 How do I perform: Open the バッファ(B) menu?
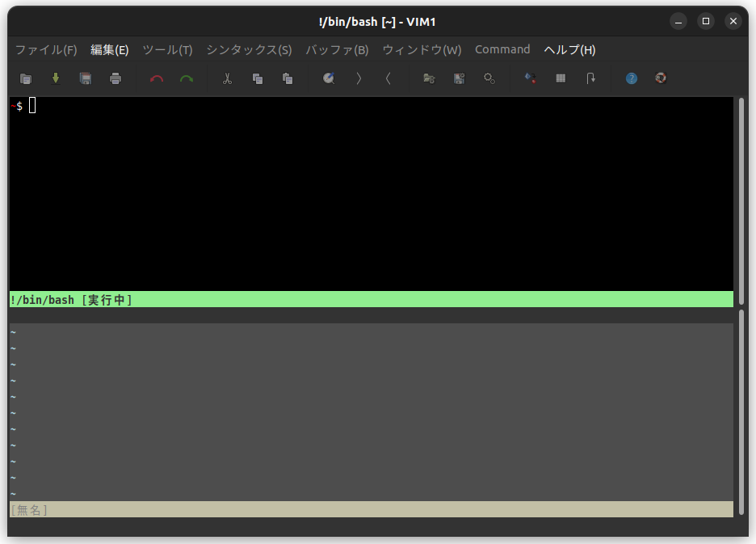pyautogui.click(x=337, y=49)
